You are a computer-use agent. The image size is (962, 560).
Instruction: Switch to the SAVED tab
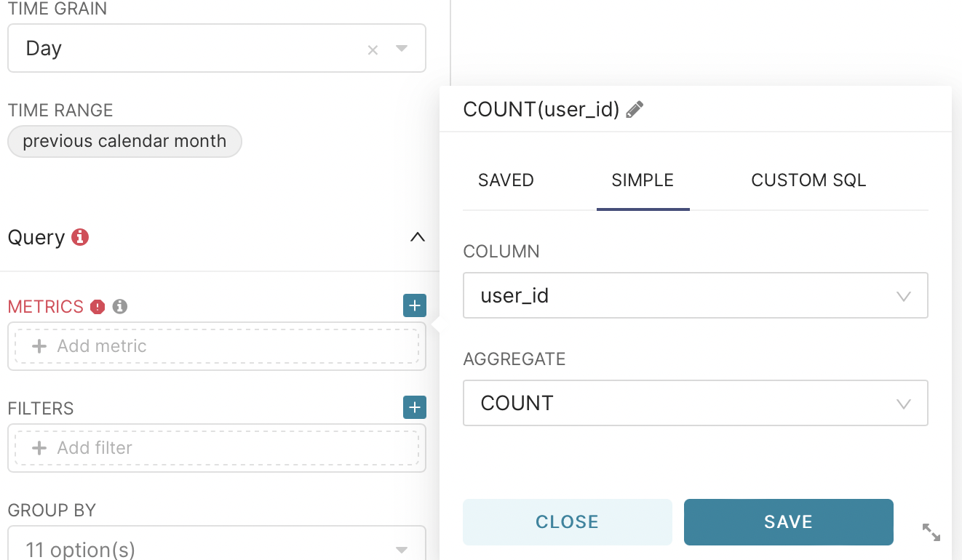click(506, 180)
